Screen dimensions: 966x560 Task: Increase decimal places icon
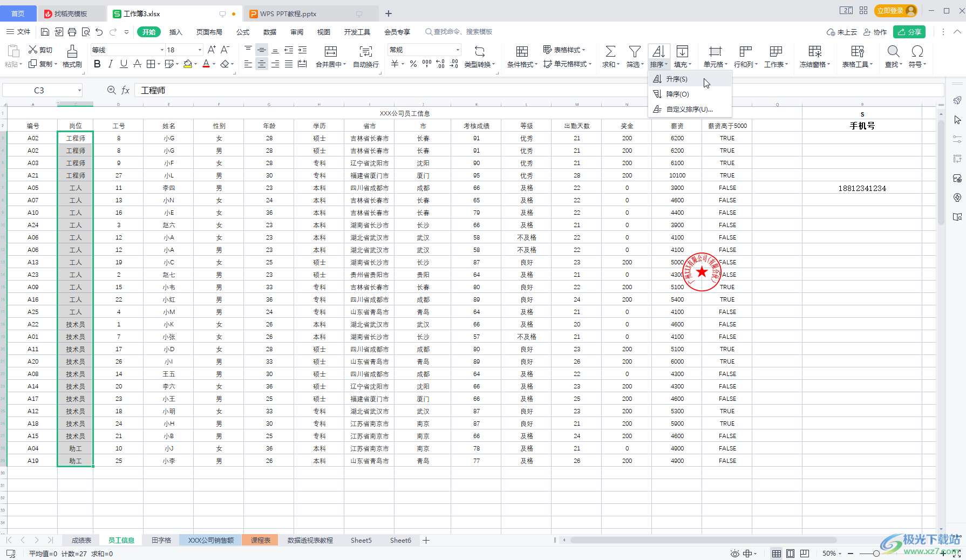(440, 64)
